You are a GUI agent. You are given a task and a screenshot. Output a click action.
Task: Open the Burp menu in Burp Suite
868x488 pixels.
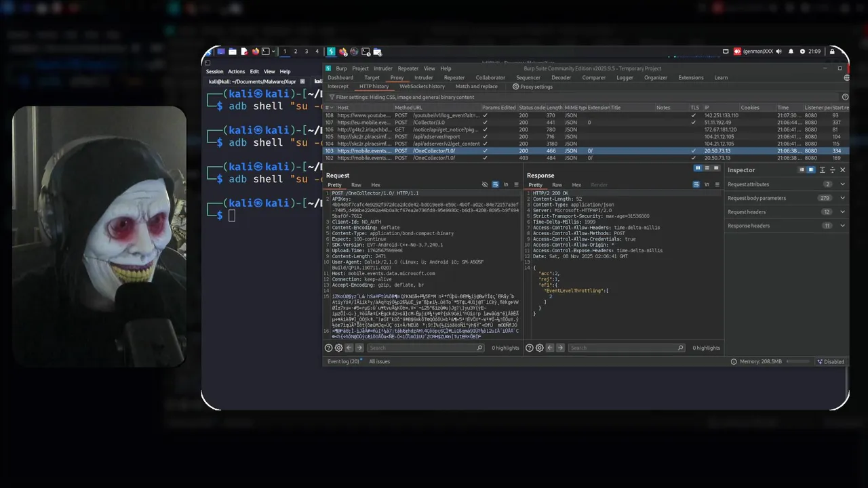tap(341, 68)
